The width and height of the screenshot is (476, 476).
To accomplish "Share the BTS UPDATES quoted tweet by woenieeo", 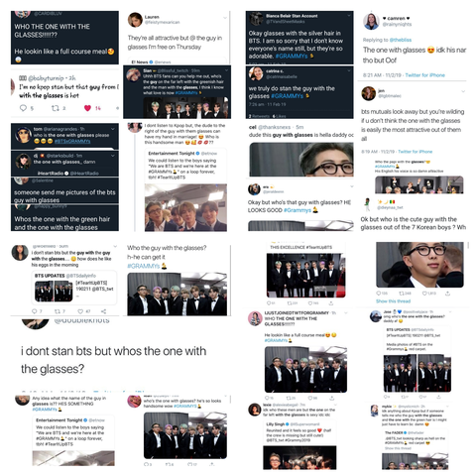I will pos(103,311).
